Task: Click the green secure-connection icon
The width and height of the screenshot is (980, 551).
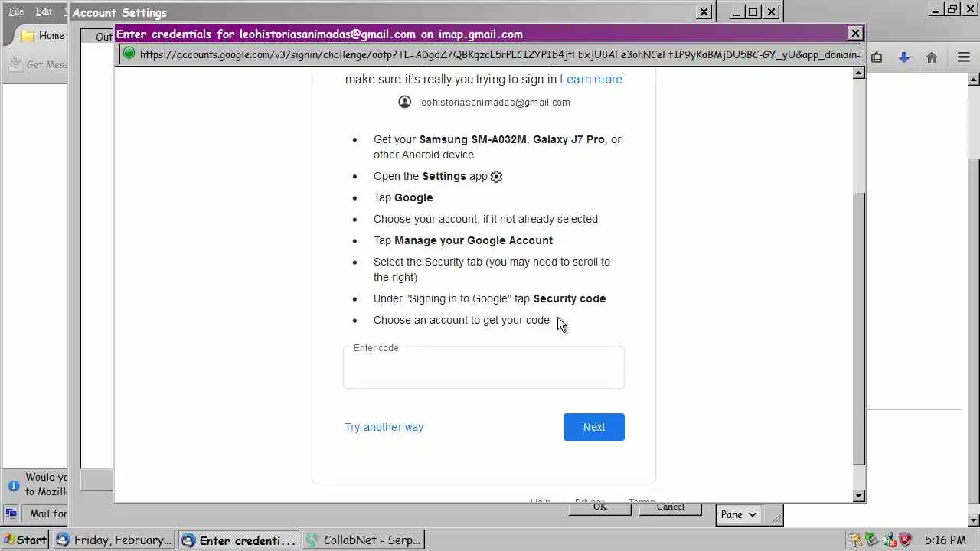Action: pos(129,54)
